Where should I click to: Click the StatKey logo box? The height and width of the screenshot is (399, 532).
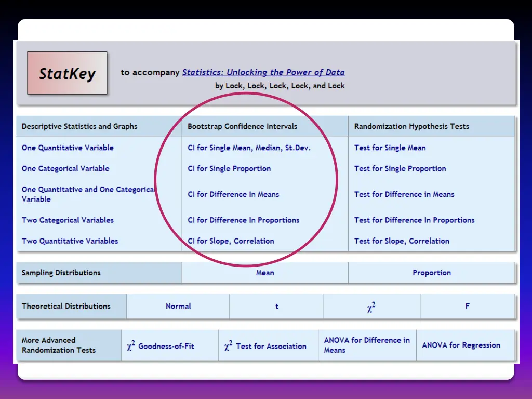67,73
